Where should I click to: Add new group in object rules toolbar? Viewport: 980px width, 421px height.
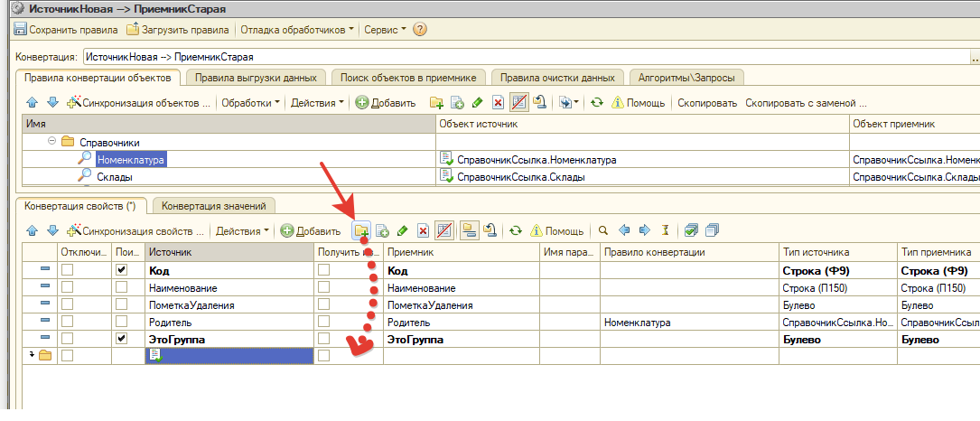[436, 103]
